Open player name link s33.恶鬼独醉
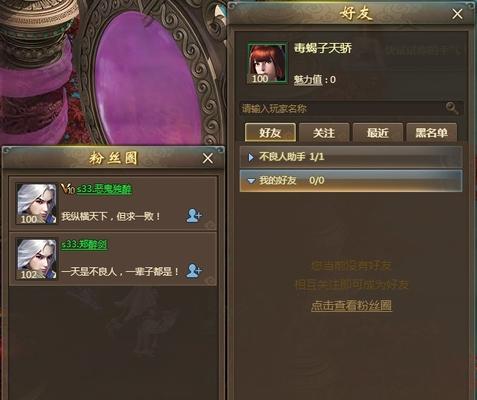This screenshot has height=400, width=477. coord(104,189)
